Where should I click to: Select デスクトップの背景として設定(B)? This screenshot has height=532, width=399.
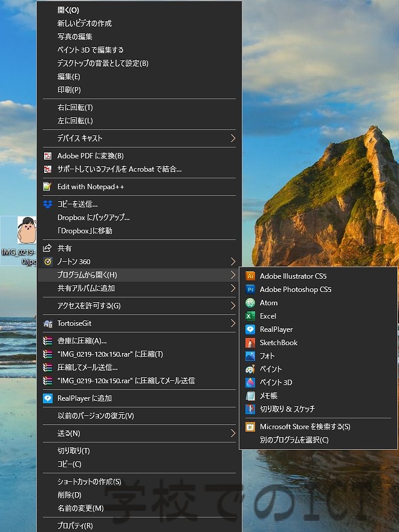click(139, 63)
